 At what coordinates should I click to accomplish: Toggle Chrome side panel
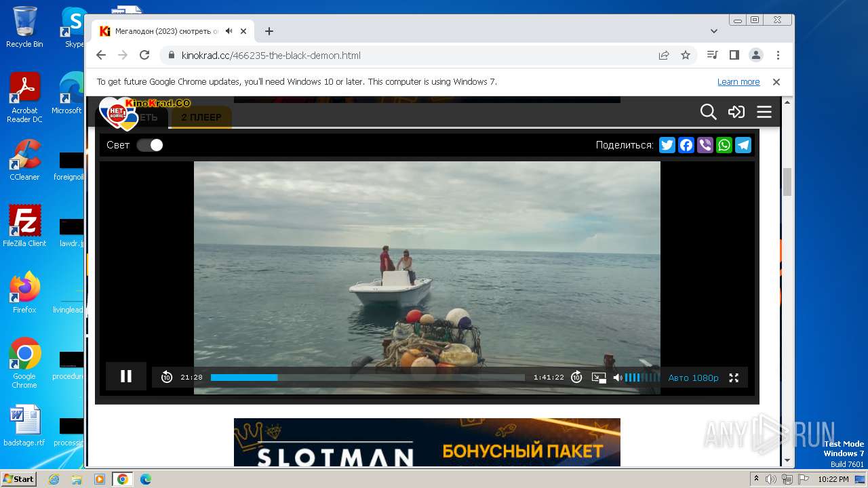click(x=734, y=56)
